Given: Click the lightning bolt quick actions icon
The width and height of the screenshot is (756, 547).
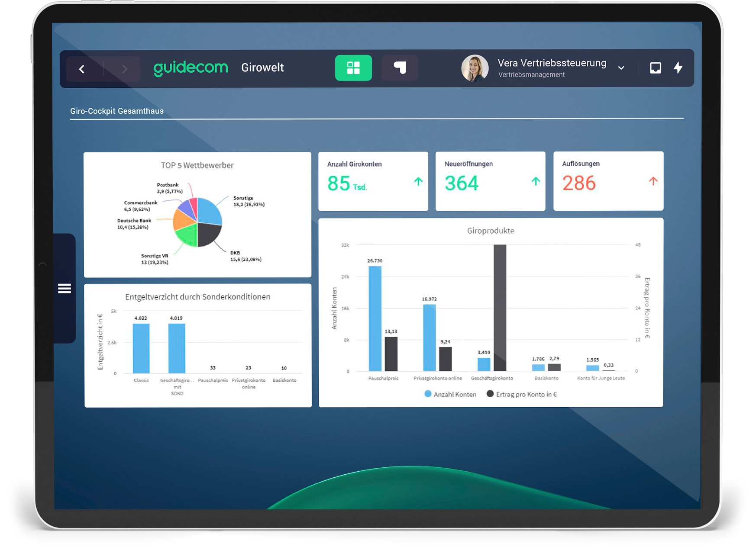Looking at the screenshot, I should coord(678,68).
